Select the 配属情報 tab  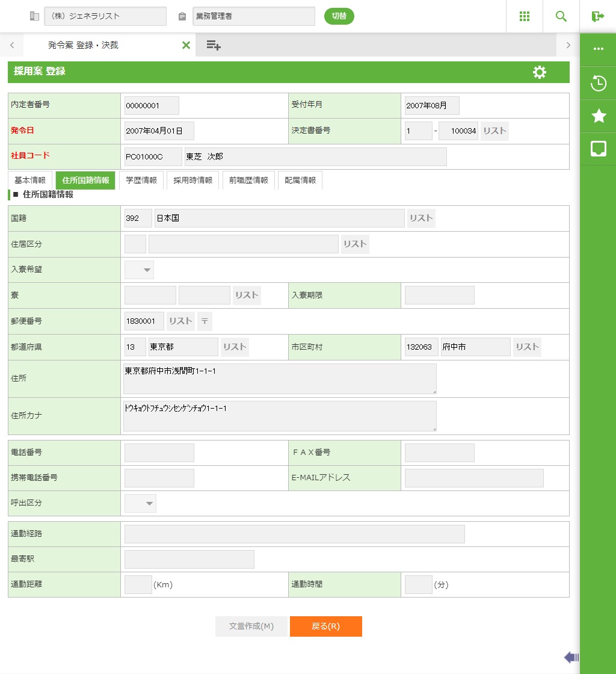(x=300, y=180)
